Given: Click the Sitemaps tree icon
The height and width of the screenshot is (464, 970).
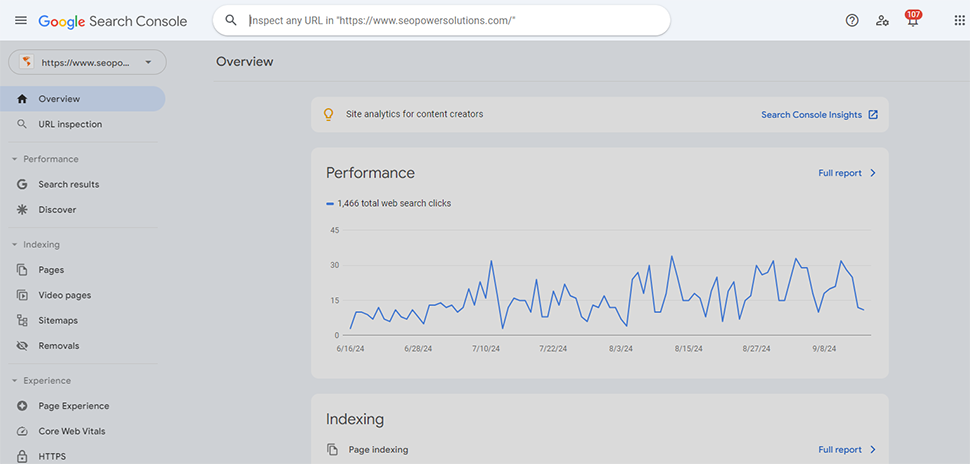Looking at the screenshot, I should [22, 320].
